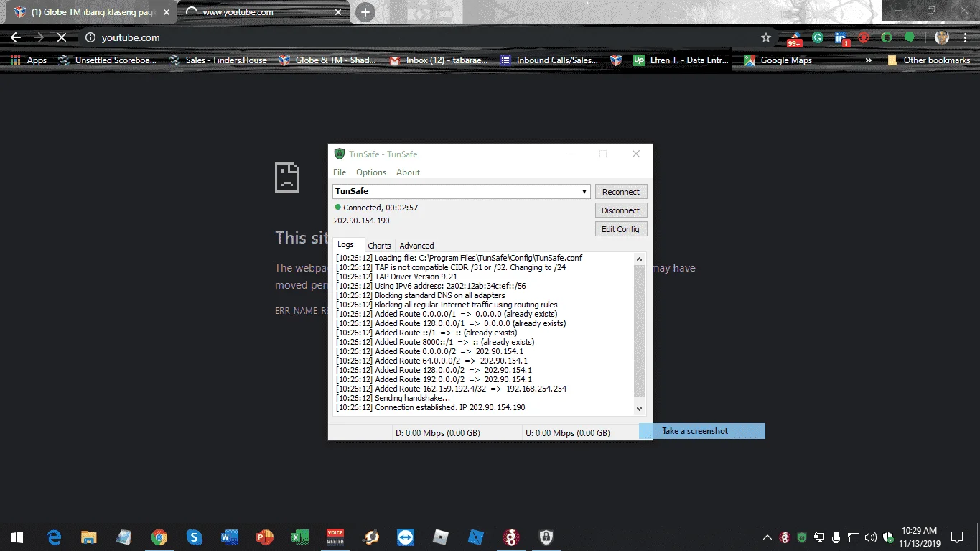Open the Chrome profile avatar
Viewport: 980px width, 551px height.
click(941, 37)
